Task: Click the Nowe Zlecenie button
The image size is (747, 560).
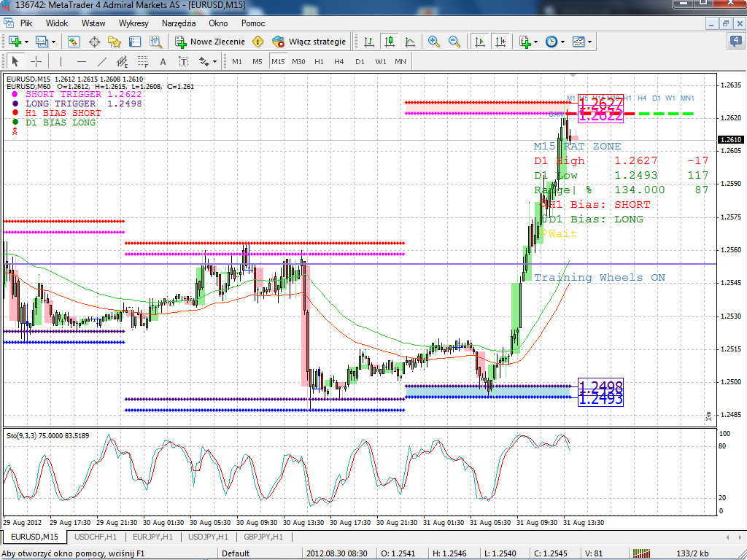Action: pyautogui.click(x=210, y=42)
